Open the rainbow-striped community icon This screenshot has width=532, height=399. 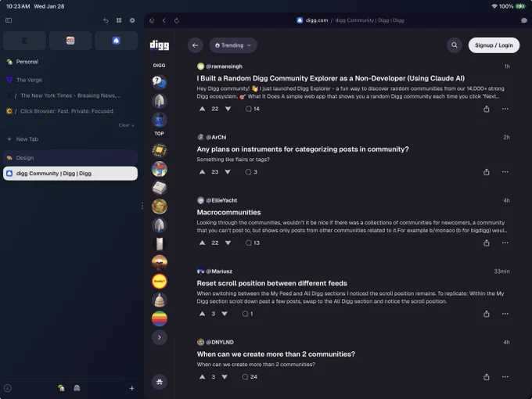160,319
